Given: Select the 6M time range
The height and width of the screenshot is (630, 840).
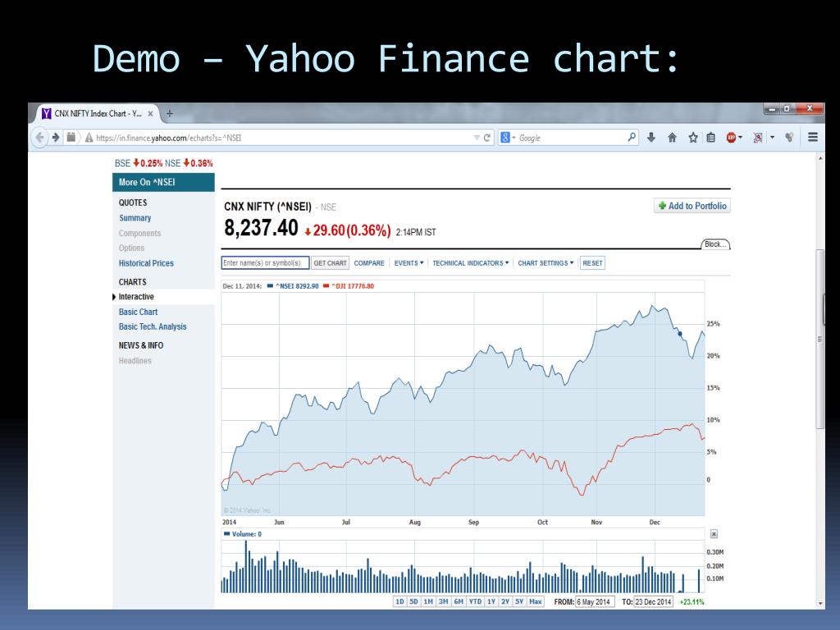Looking at the screenshot, I should click(x=459, y=601).
